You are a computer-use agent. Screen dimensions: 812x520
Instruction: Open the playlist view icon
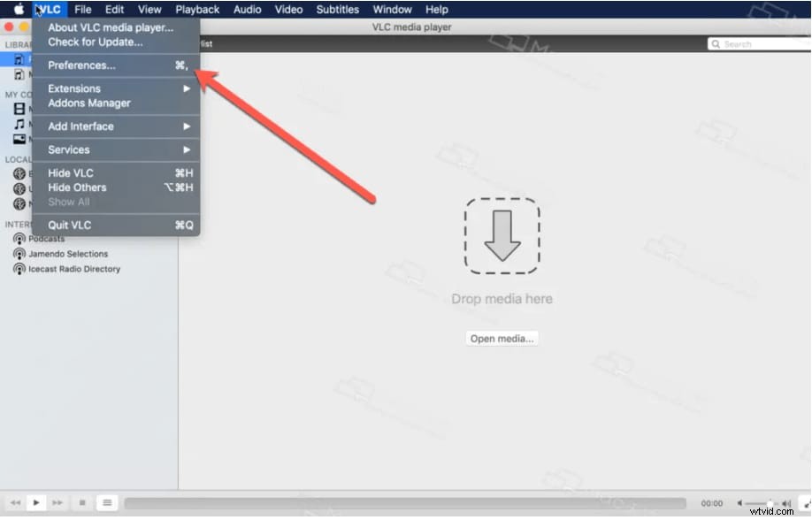106,502
